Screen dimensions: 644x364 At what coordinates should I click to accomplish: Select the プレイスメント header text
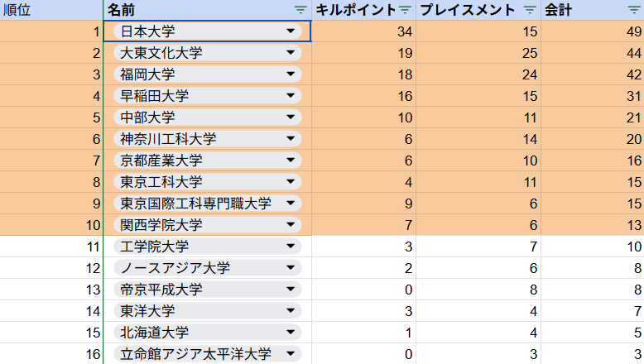pos(467,10)
